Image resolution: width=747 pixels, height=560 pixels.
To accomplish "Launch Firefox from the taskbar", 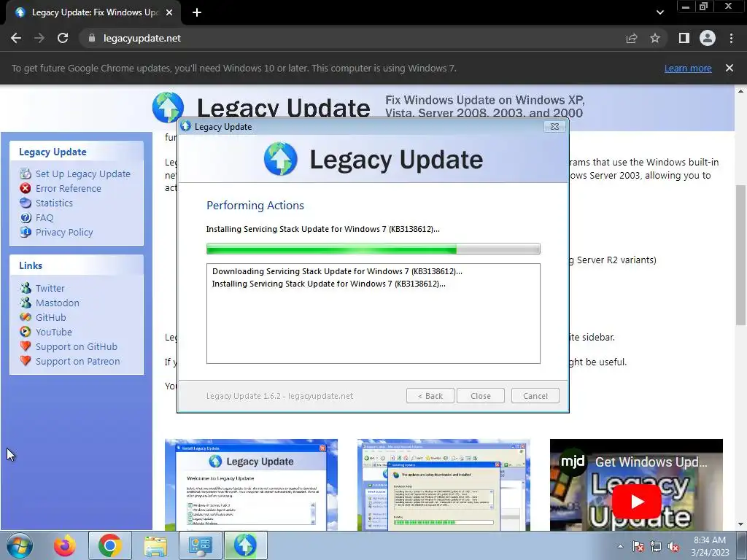I will pos(64,545).
